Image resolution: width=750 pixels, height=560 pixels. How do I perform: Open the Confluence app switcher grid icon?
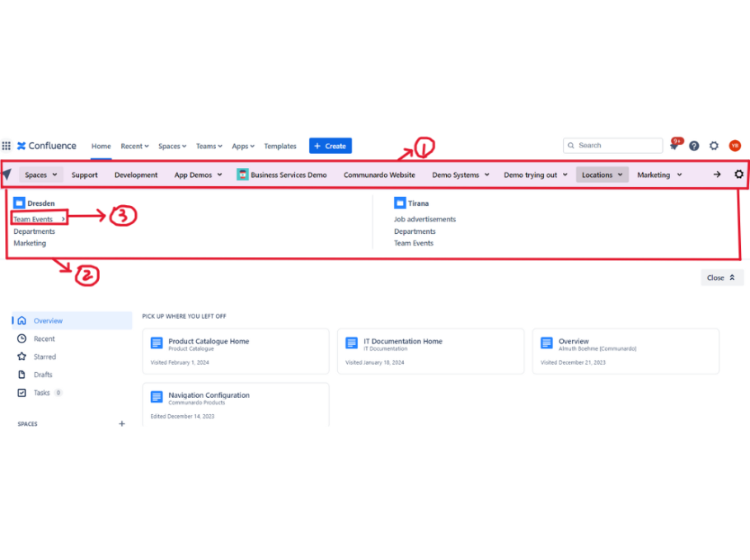(7, 146)
